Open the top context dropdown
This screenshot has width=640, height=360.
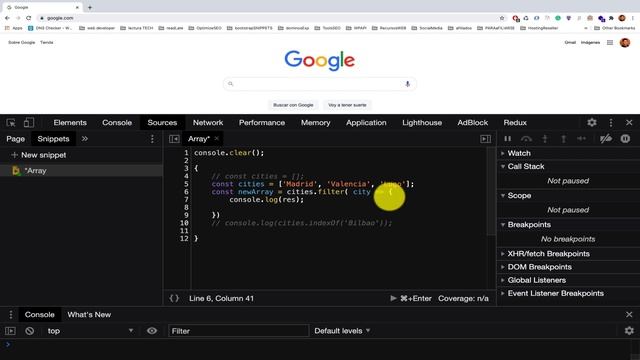[90, 331]
